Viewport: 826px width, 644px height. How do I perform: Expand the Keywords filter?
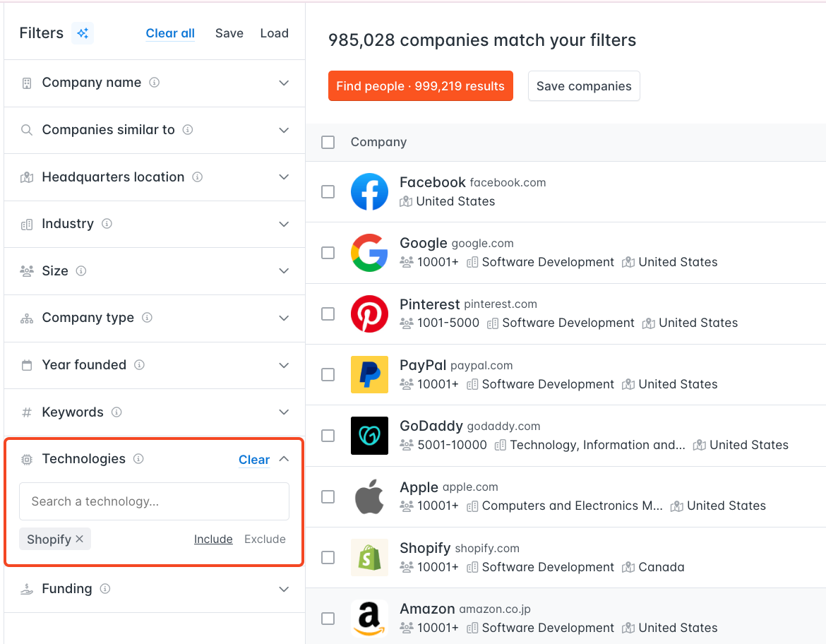(x=284, y=412)
